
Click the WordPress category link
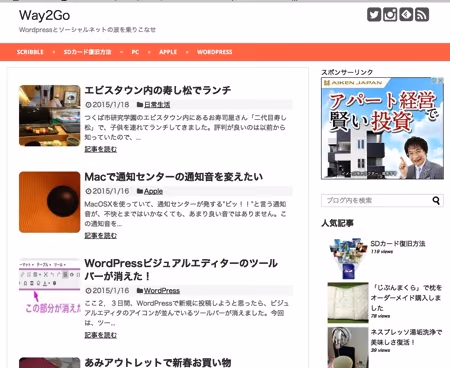click(162, 291)
